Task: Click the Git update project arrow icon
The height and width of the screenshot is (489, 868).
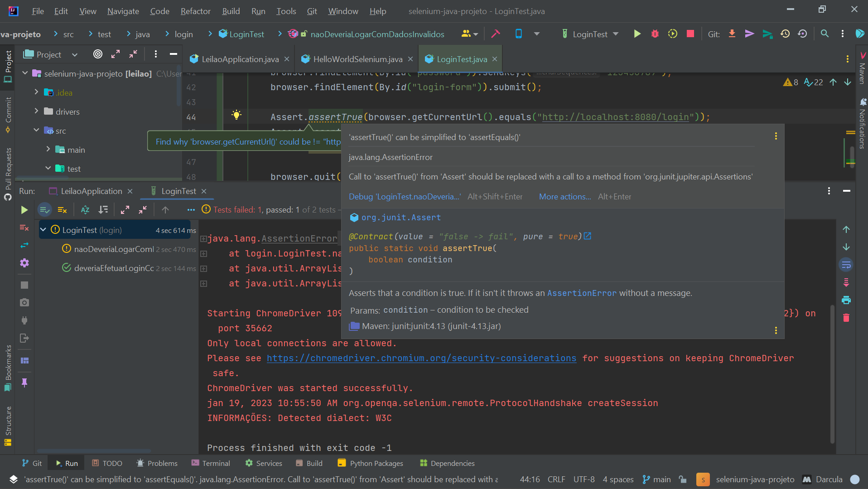Action: click(x=732, y=34)
